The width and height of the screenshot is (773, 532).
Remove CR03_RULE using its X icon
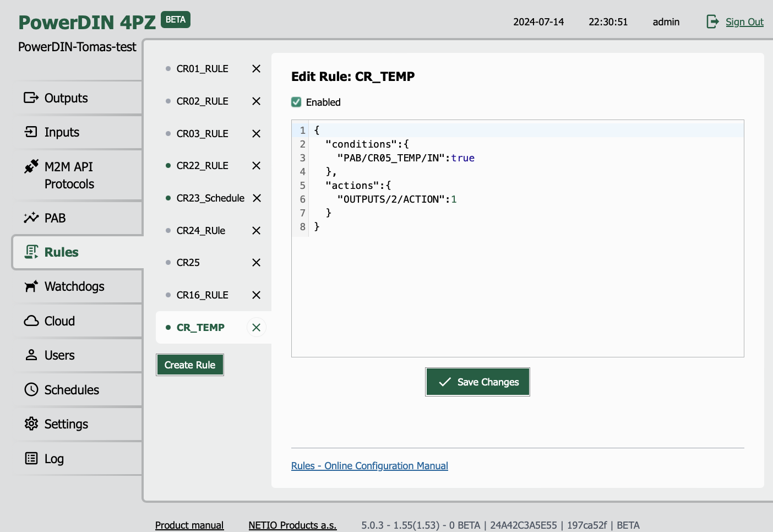coord(256,134)
